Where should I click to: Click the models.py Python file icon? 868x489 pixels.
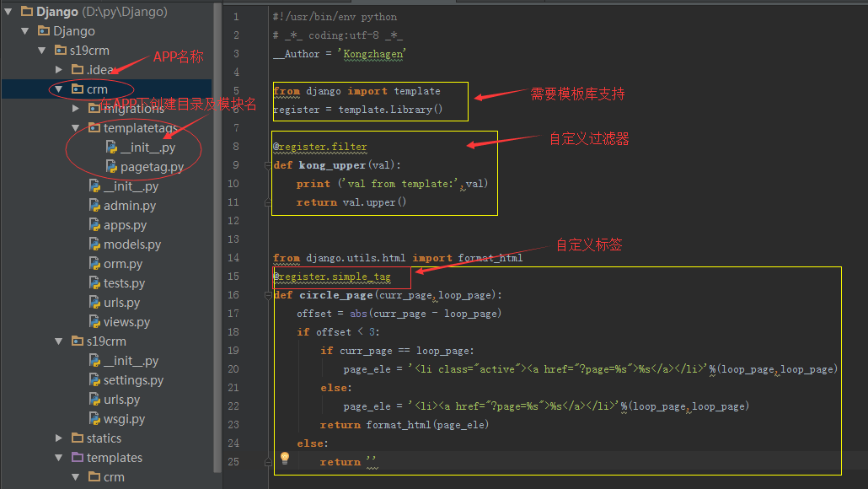94,244
